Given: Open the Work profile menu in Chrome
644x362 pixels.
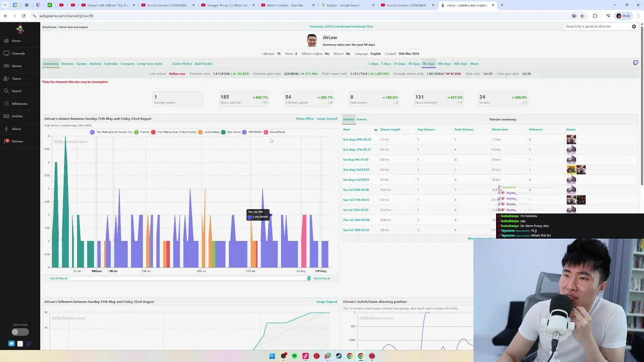Looking at the screenshot, I should [623, 16].
